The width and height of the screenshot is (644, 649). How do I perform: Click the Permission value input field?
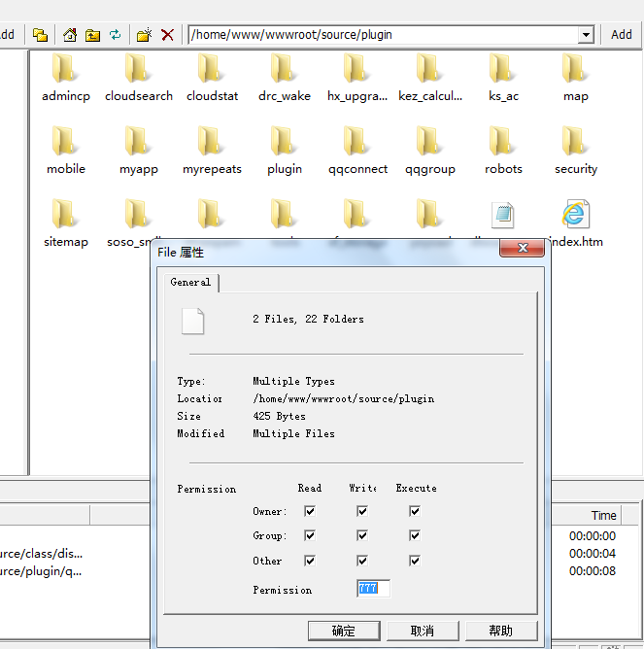click(373, 589)
